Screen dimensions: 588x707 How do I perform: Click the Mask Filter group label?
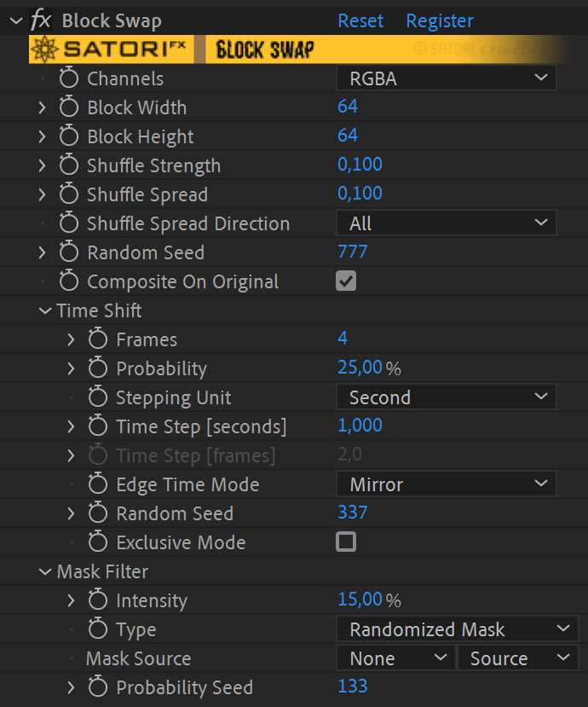(103, 571)
